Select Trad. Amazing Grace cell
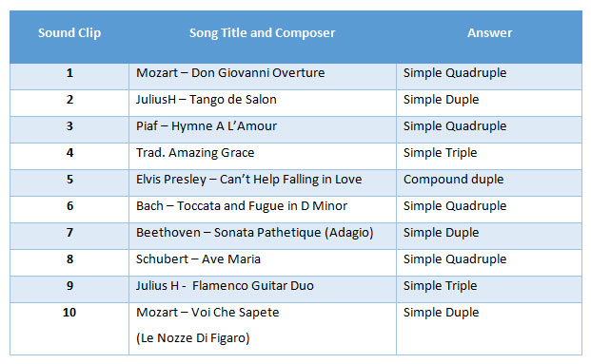591x364 pixels. point(263,156)
